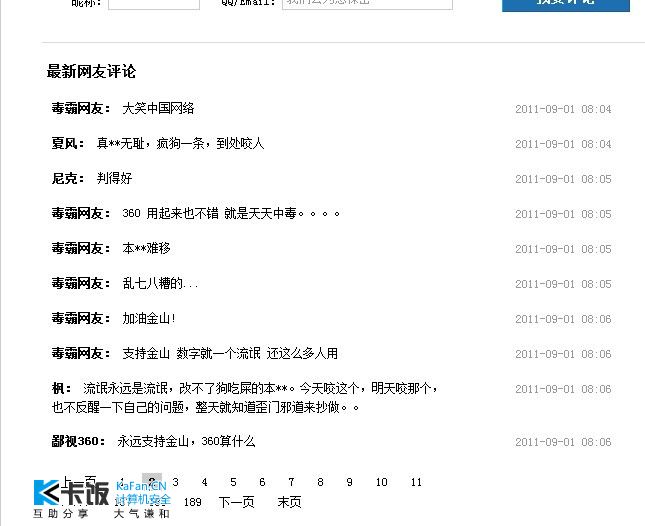Go to comment page 10
This screenshot has height=526, width=645.
tap(381, 482)
